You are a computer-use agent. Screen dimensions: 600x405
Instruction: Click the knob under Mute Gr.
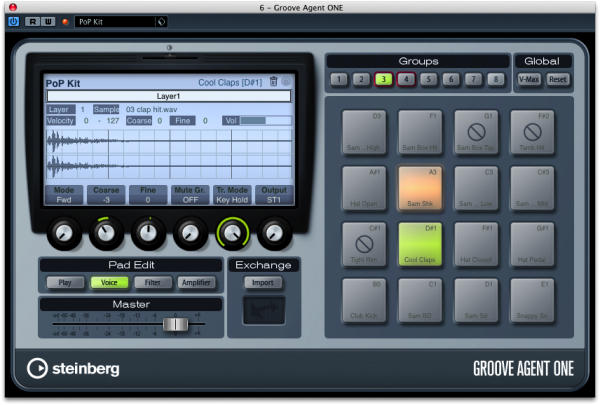(x=190, y=233)
